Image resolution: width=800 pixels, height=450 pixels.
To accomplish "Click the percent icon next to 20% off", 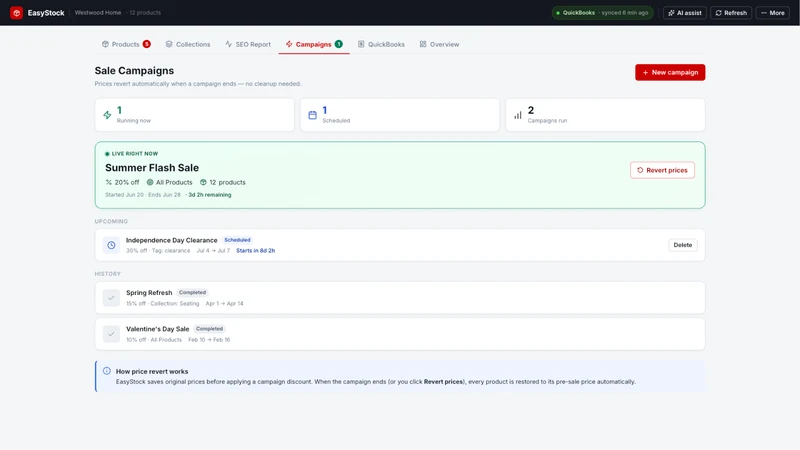I will click(109, 182).
